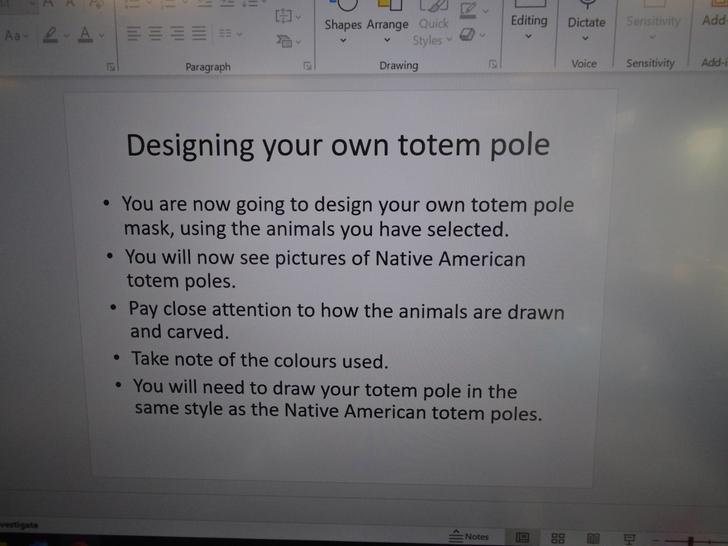Justify the text in Paragraph group
The height and width of the screenshot is (546, 728).
coord(199,33)
